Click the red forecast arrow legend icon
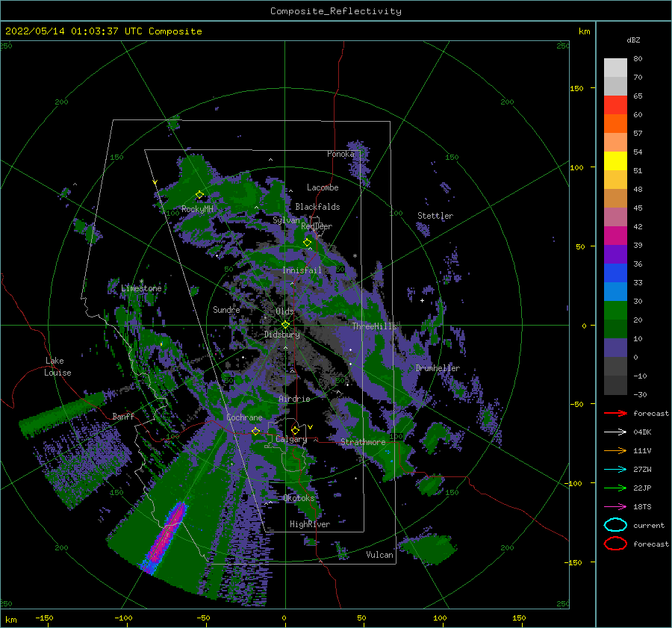 click(615, 413)
